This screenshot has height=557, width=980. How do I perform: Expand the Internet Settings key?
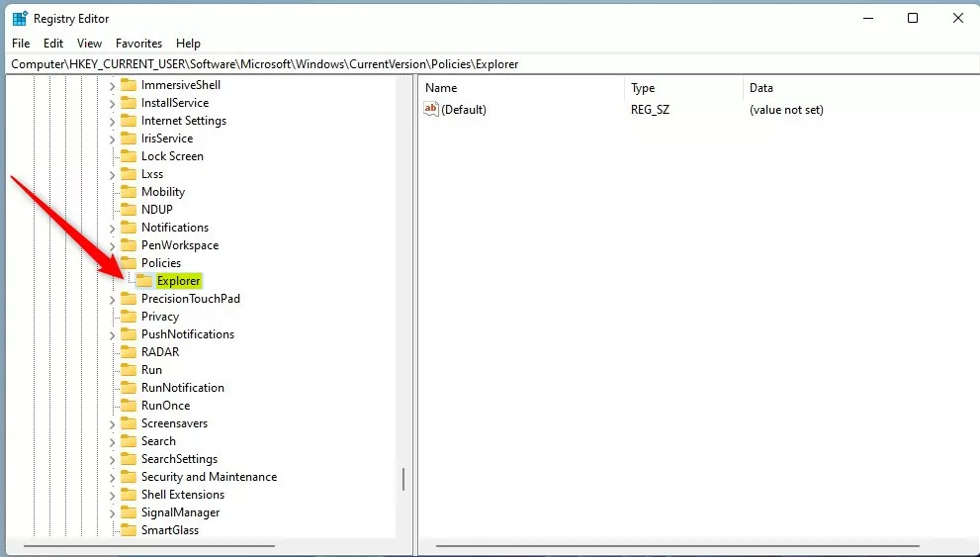pos(112,122)
